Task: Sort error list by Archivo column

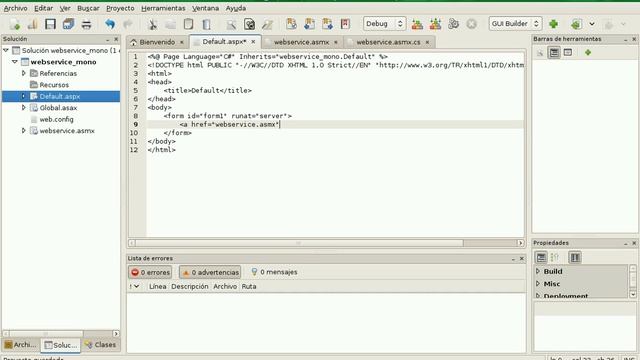Action: point(225,287)
